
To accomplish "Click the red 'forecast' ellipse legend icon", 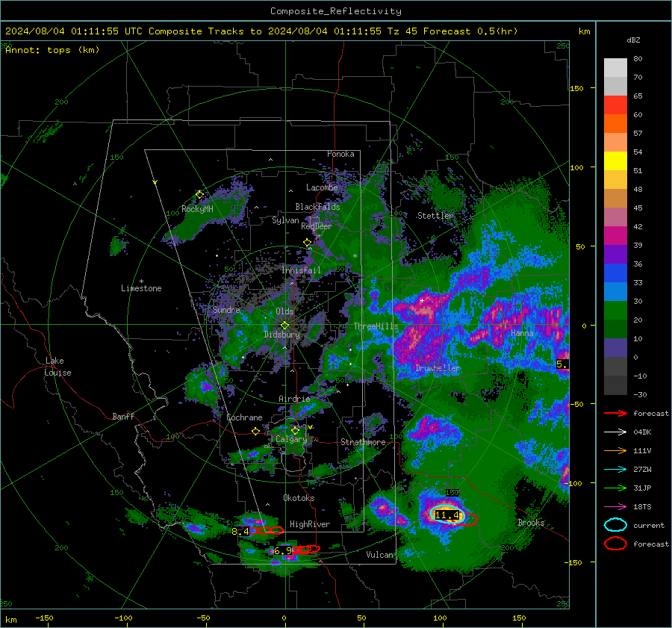I will click(x=615, y=544).
